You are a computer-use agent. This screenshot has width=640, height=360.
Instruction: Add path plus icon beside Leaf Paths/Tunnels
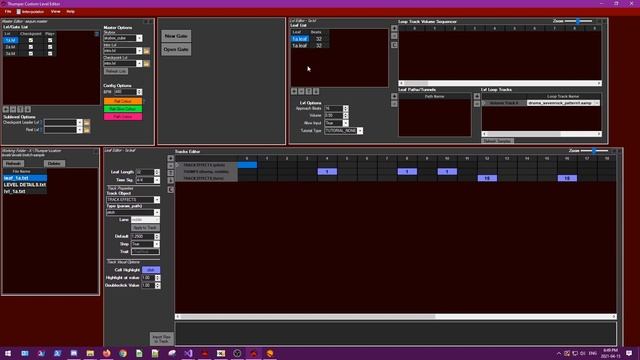tap(394, 96)
